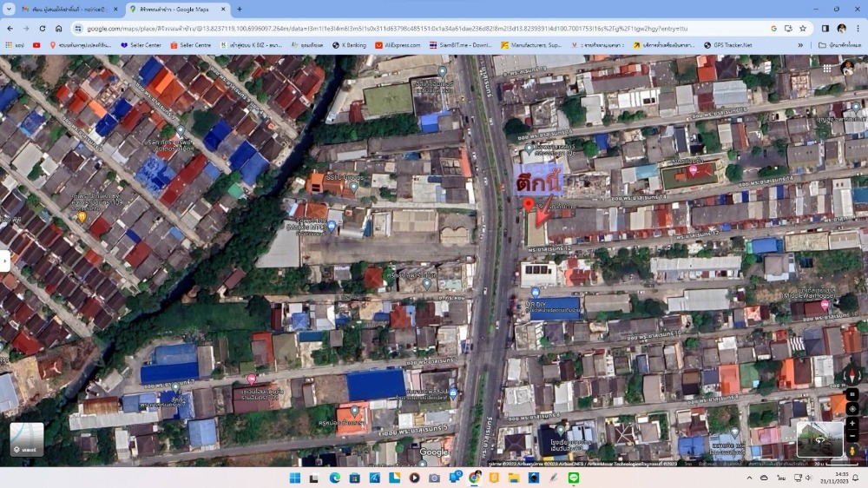The width and height of the screenshot is (868, 488).
Task: Open the Manufacturers, Sup... bookmark
Action: [530, 45]
